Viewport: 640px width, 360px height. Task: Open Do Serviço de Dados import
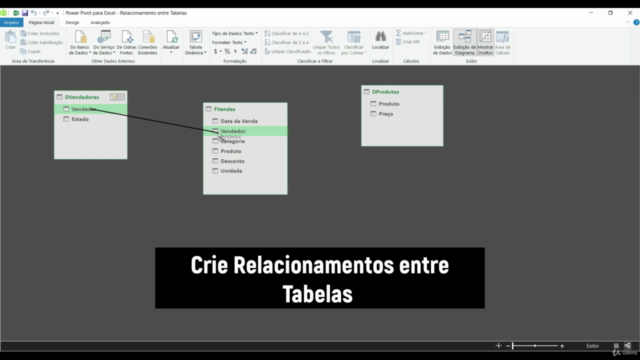tap(104, 42)
